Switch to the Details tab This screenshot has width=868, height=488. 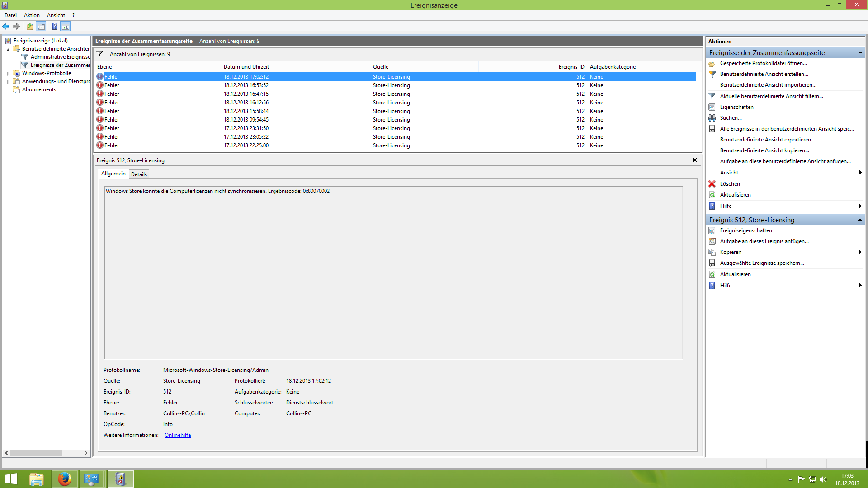(139, 174)
